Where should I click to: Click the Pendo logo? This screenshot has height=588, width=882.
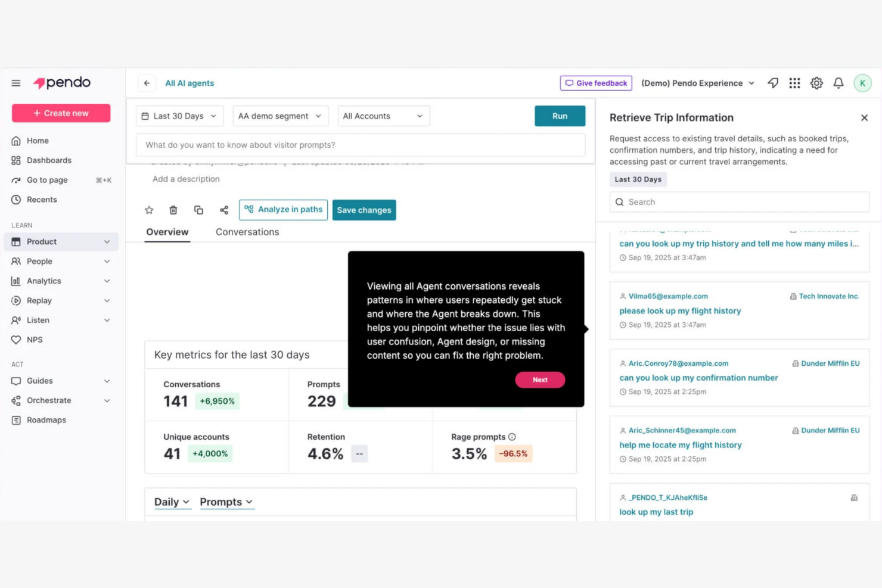[62, 83]
